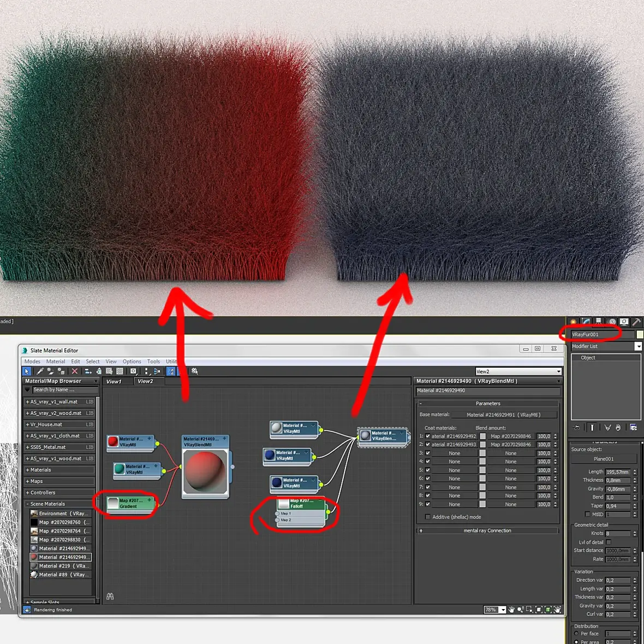
Task: Click the Search by Name field
Action: (65, 389)
